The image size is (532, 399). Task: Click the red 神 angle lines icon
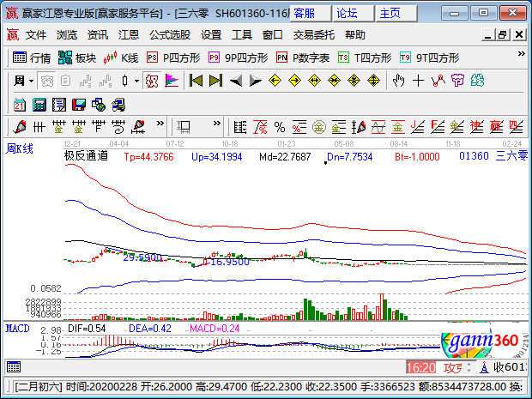pos(476,127)
